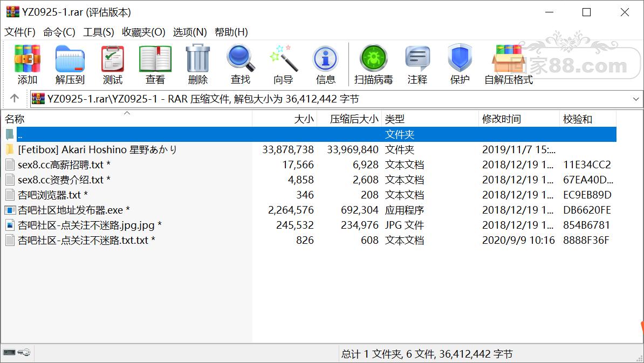The height and width of the screenshot is (363, 644).
Task: Click the window resize grip in the corner
Action: point(639,358)
